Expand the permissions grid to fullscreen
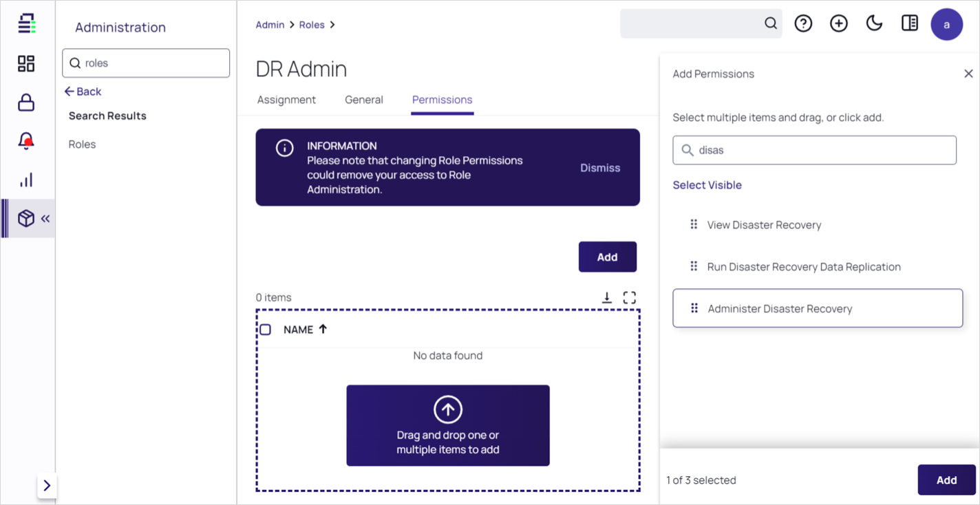This screenshot has width=980, height=505. (629, 297)
